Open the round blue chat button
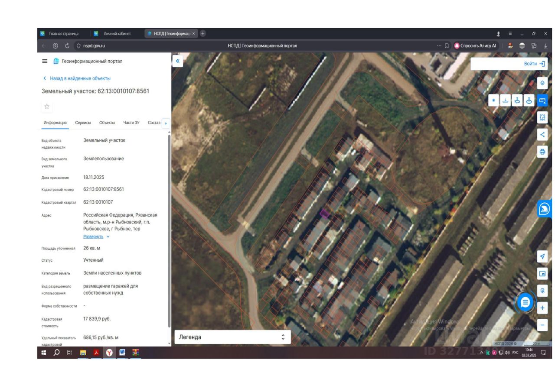 (526, 302)
